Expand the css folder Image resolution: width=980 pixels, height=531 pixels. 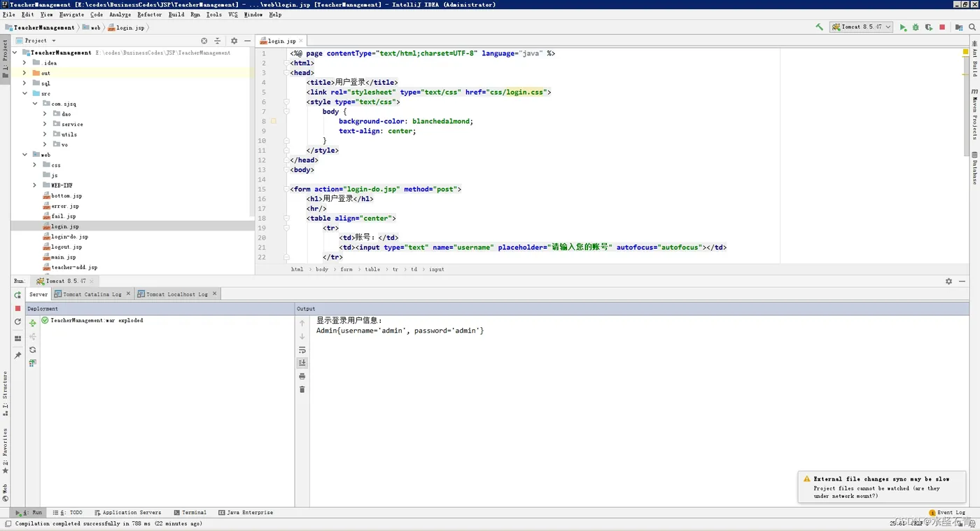pos(35,165)
